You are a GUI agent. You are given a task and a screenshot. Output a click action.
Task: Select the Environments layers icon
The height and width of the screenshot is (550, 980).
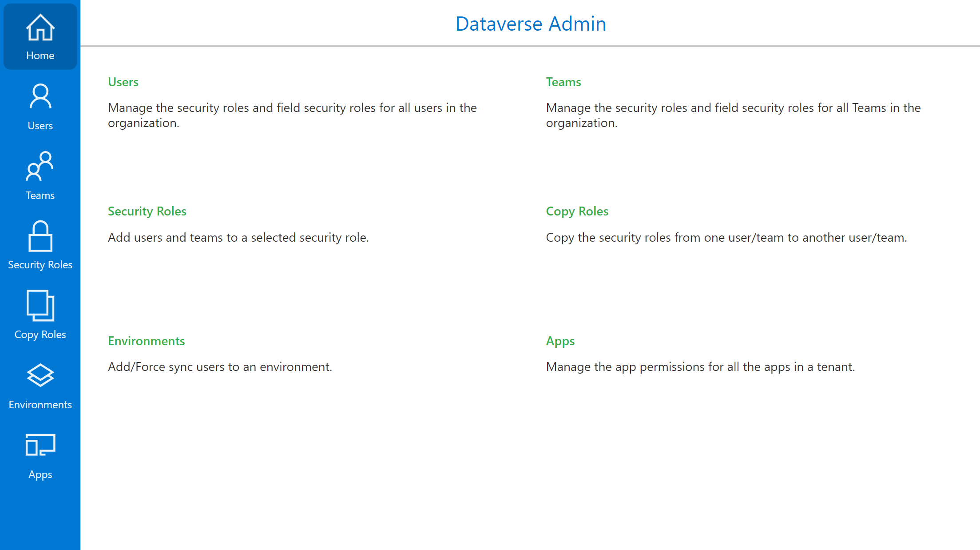(40, 375)
